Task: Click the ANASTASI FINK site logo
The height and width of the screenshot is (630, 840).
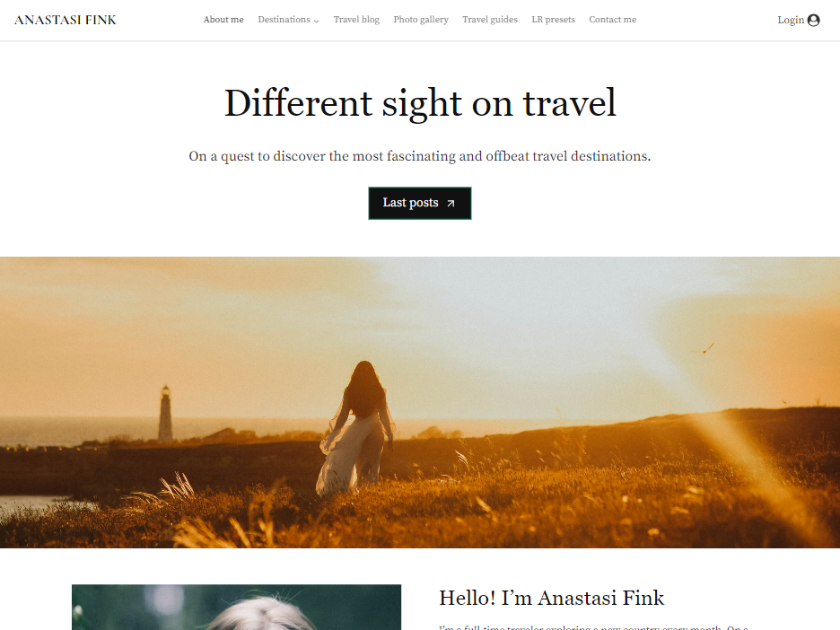Action: 65,21
